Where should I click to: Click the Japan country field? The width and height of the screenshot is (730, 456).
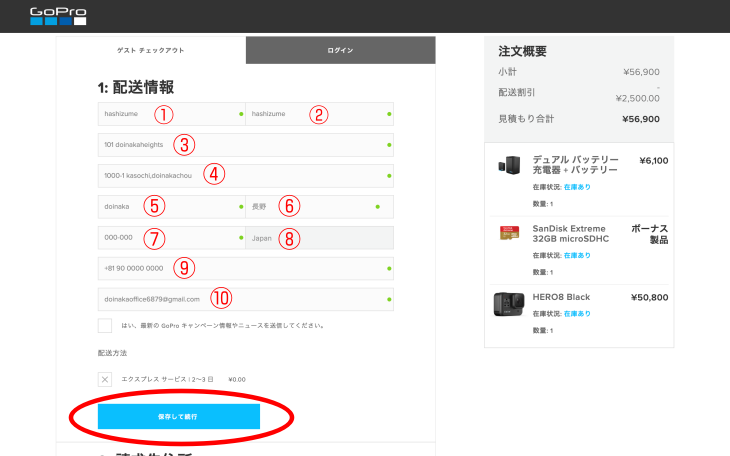(319, 238)
